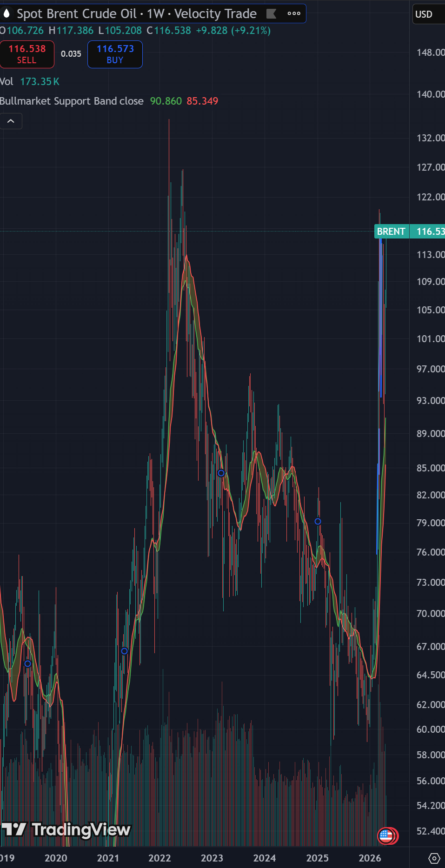Click the BRENT price label on scale
Screen dimensions: 445x868
tap(391, 232)
